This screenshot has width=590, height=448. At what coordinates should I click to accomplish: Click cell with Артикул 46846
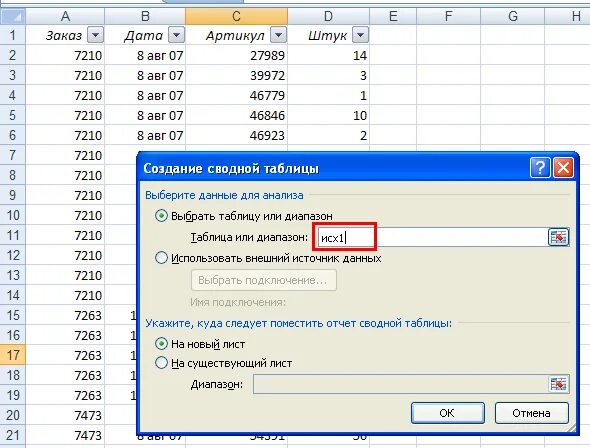236,115
